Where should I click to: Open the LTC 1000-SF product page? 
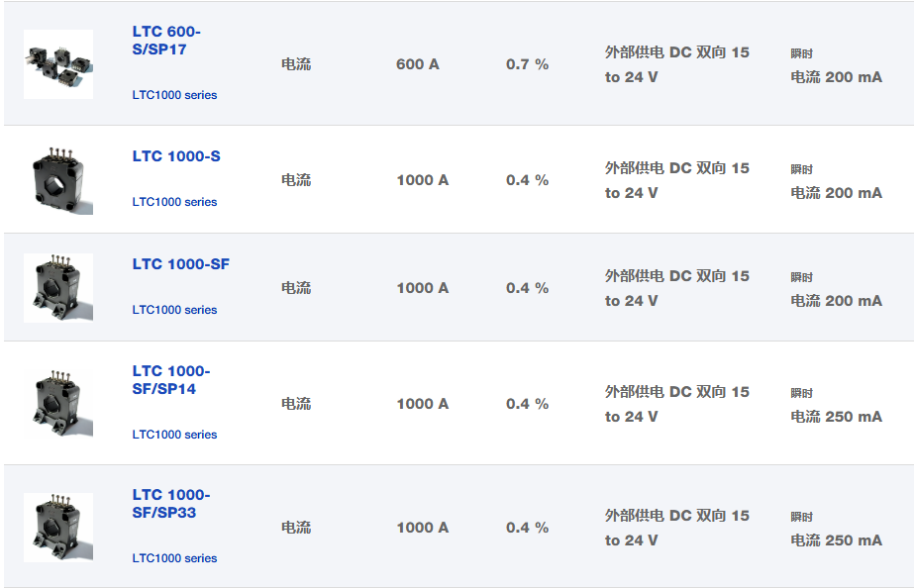click(x=180, y=264)
